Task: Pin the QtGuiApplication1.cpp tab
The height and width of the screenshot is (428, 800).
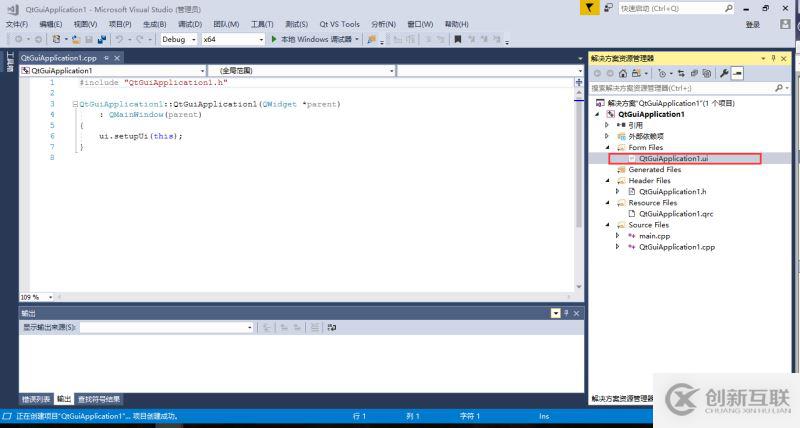Action: pyautogui.click(x=106, y=58)
